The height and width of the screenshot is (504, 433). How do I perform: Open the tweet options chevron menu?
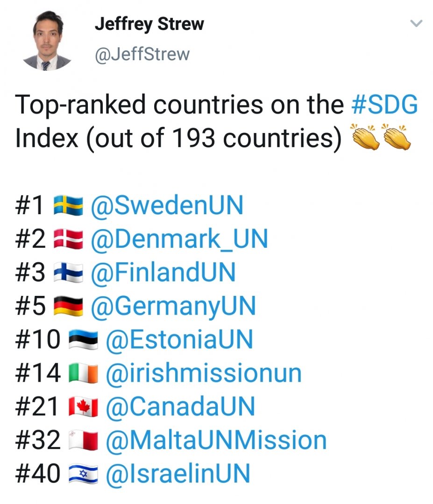pyautogui.click(x=416, y=23)
